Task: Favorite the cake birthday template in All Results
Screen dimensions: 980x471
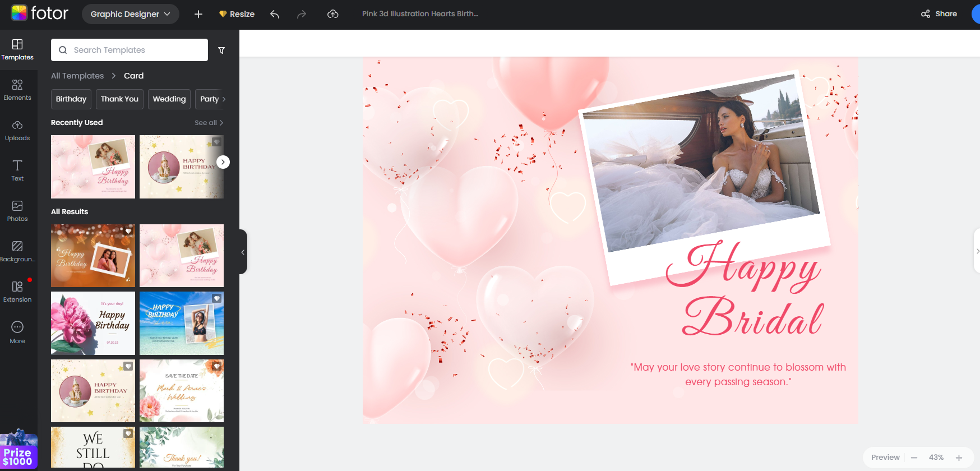Action: [x=128, y=366]
